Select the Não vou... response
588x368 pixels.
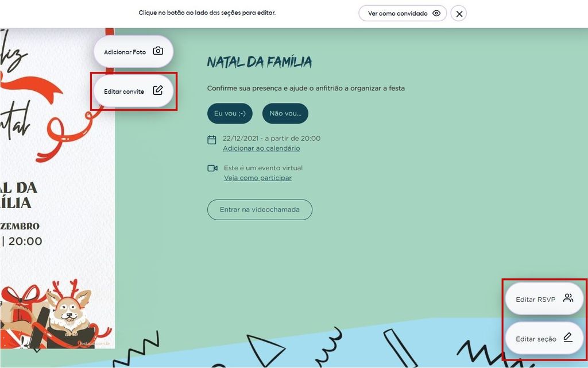click(x=285, y=113)
